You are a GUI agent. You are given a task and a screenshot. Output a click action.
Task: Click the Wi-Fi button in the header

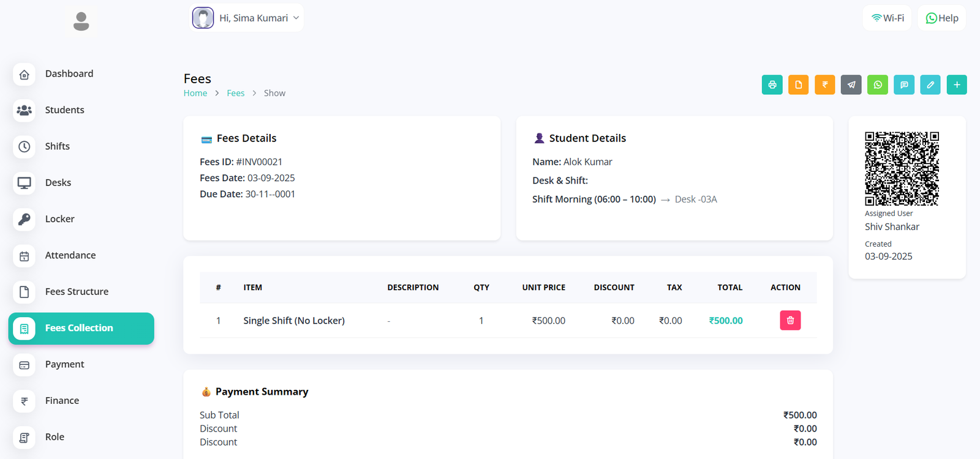click(887, 18)
